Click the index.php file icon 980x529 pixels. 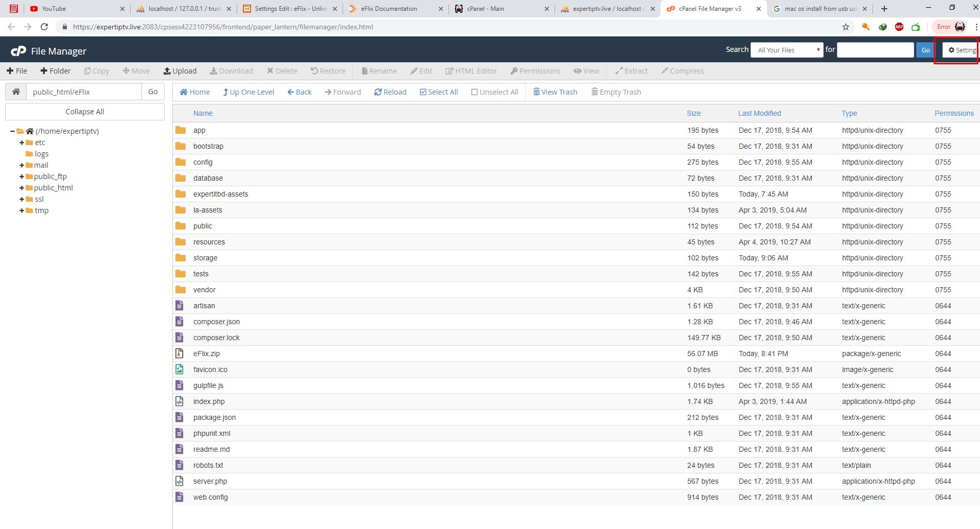click(x=180, y=401)
